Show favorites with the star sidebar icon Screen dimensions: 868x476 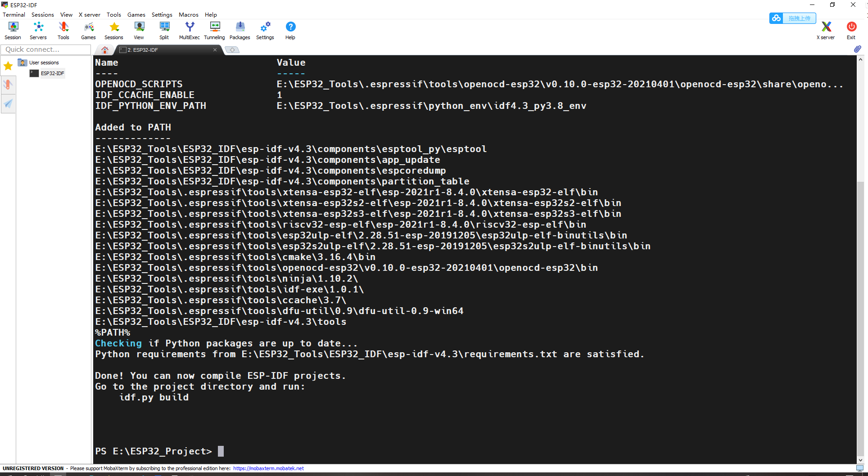[x=8, y=66]
